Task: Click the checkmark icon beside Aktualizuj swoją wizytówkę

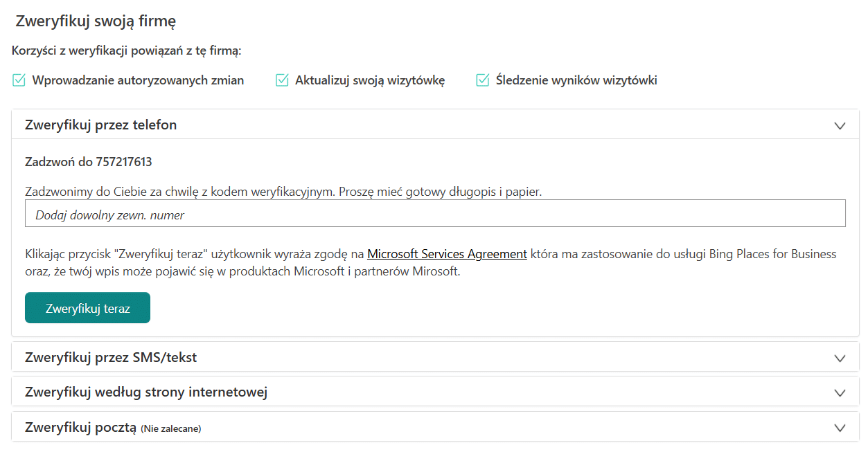Action: 282,80
